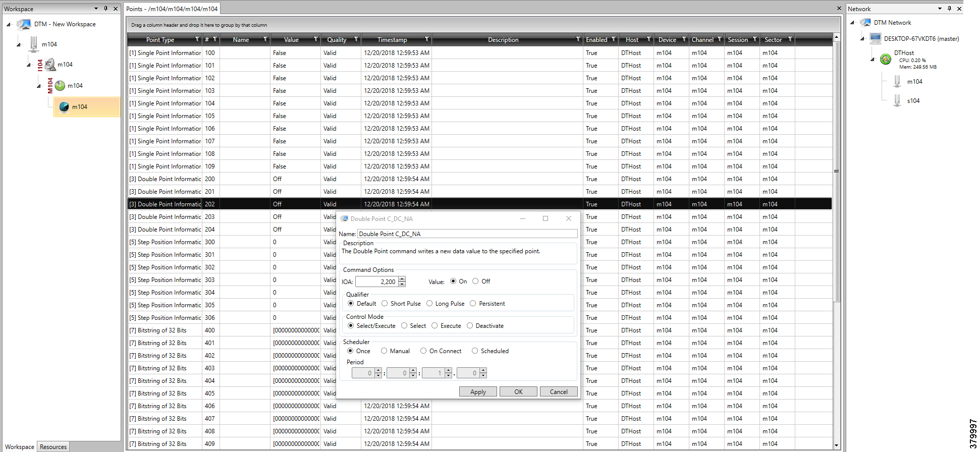The height and width of the screenshot is (452, 980).
Task: Click the Name column filter icon
Action: click(265, 39)
